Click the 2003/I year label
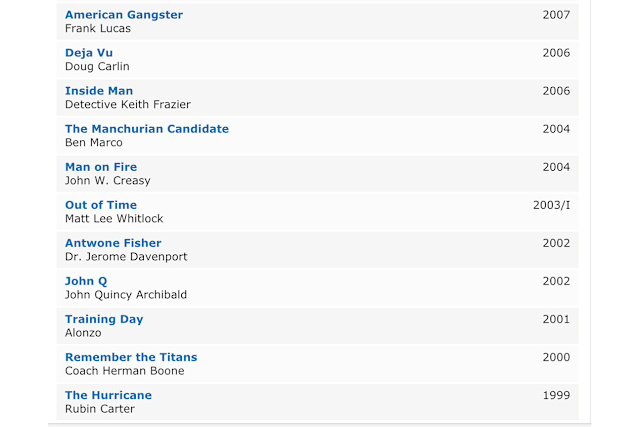The height and width of the screenshot is (427, 640). pyautogui.click(x=551, y=205)
